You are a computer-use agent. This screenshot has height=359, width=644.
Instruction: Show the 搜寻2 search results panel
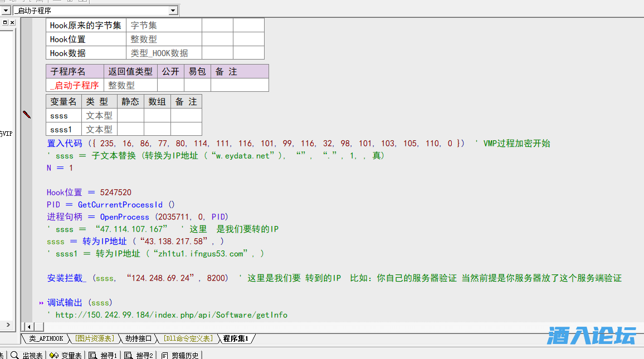click(x=139, y=355)
